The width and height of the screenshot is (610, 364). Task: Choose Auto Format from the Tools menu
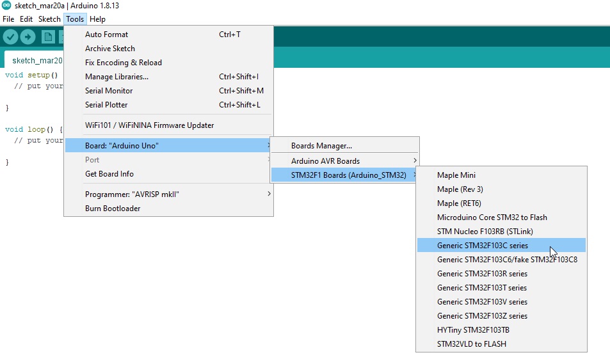[169, 34]
